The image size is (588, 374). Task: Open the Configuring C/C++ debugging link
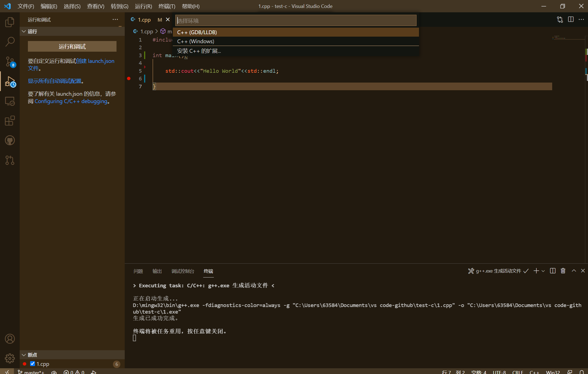coord(71,101)
